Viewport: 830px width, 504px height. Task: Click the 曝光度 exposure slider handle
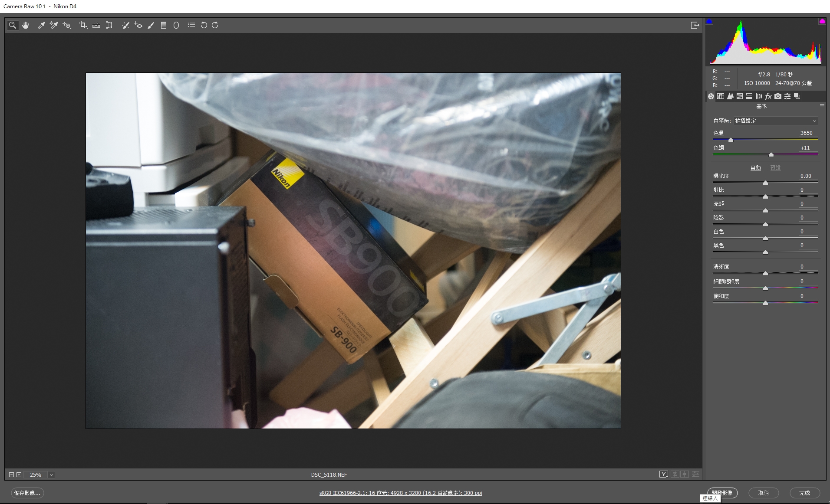click(x=765, y=183)
